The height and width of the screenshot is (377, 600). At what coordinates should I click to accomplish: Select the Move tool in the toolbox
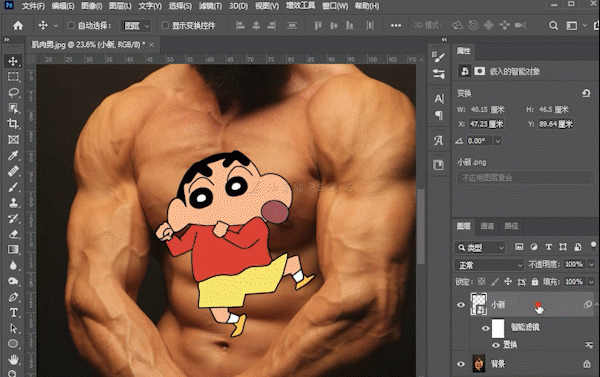coord(13,61)
